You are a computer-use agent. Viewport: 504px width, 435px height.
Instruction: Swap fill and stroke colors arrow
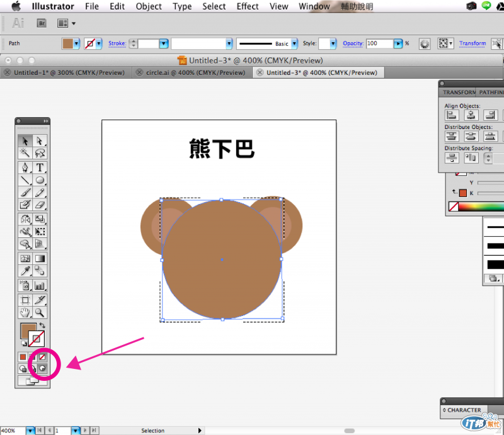(42, 325)
